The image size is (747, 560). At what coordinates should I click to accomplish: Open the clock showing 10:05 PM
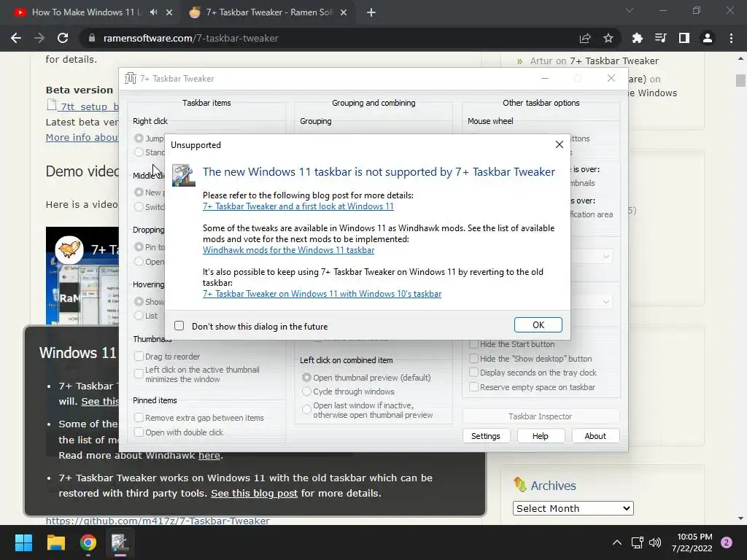692,542
